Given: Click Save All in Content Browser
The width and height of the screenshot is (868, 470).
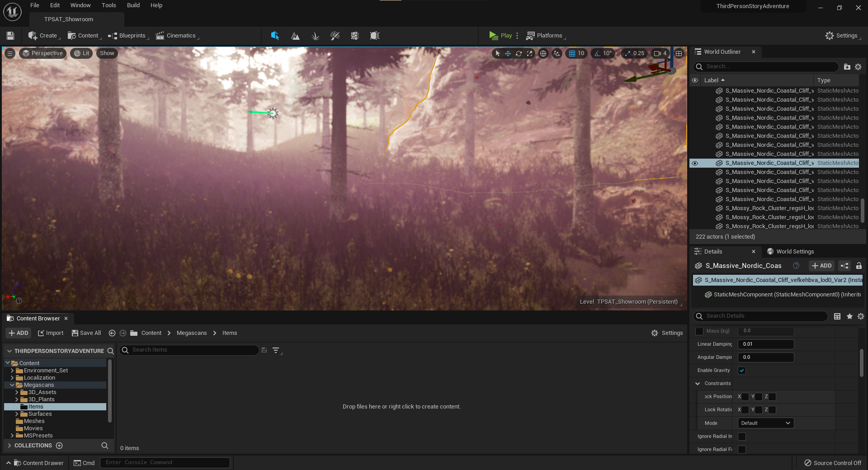Looking at the screenshot, I should click(x=86, y=333).
